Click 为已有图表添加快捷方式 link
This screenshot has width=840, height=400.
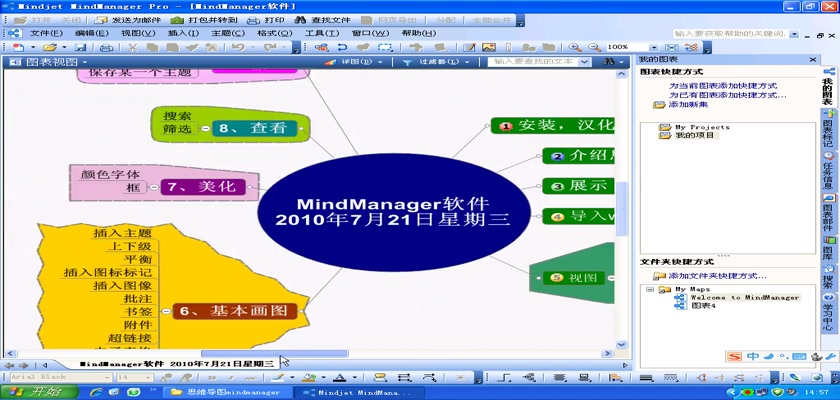pos(728,95)
